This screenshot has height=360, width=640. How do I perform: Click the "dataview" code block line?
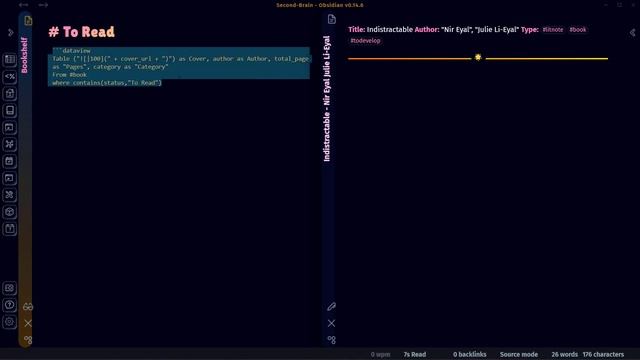(x=72, y=51)
